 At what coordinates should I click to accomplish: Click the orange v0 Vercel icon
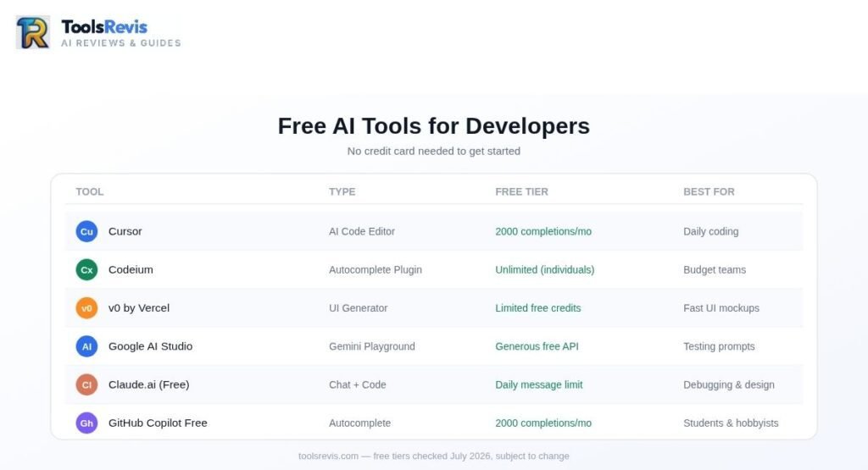pyautogui.click(x=87, y=308)
